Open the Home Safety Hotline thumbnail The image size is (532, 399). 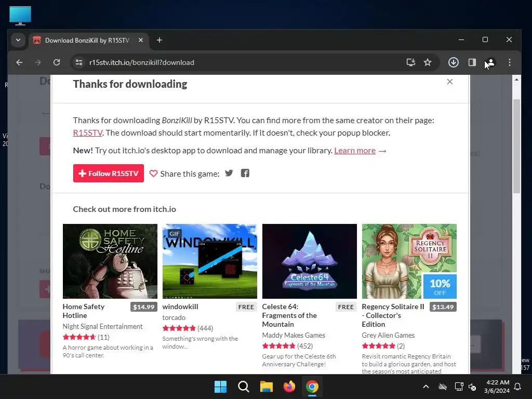(110, 261)
